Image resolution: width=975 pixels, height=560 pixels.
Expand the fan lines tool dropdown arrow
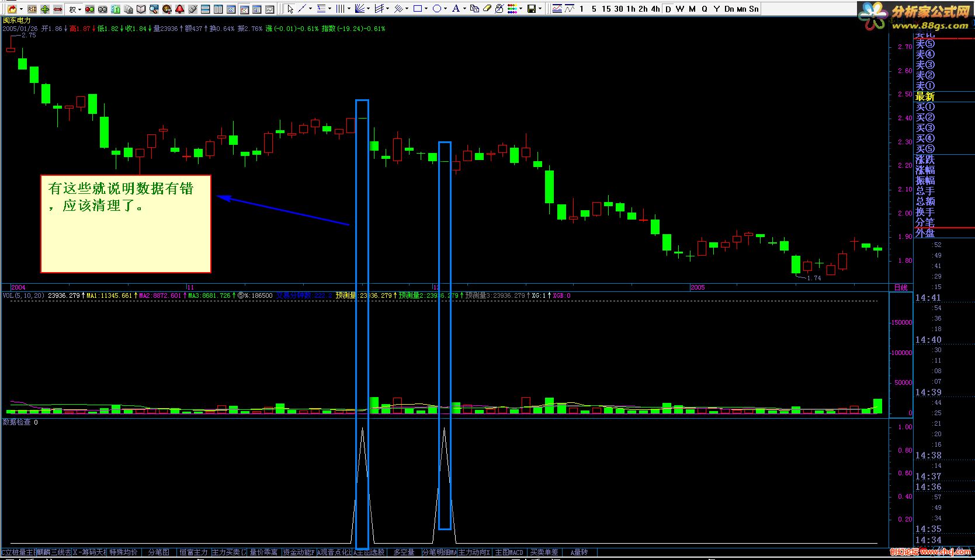(368, 9)
